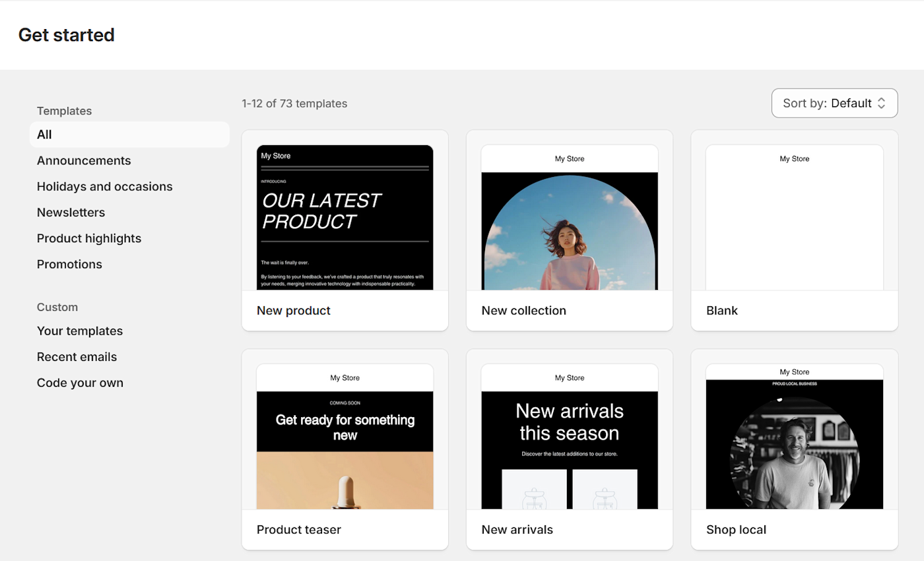Choose Code your own option
This screenshot has width=924, height=561.
click(80, 383)
